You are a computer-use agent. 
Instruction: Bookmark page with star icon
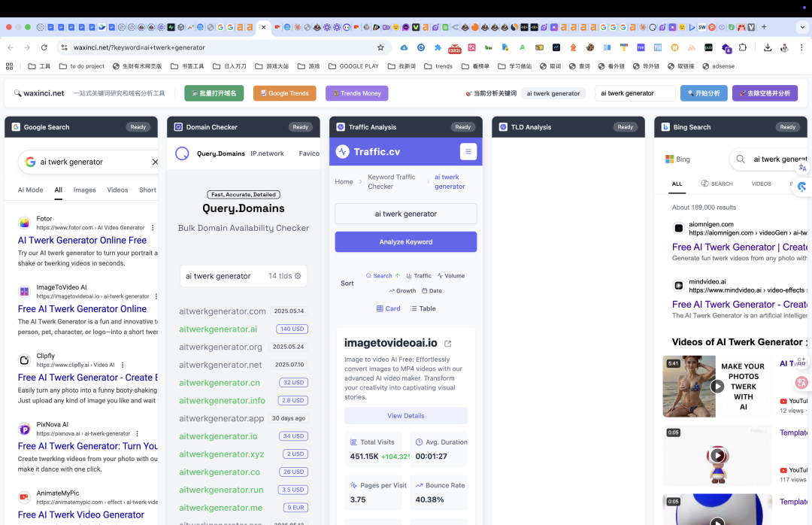(x=380, y=47)
